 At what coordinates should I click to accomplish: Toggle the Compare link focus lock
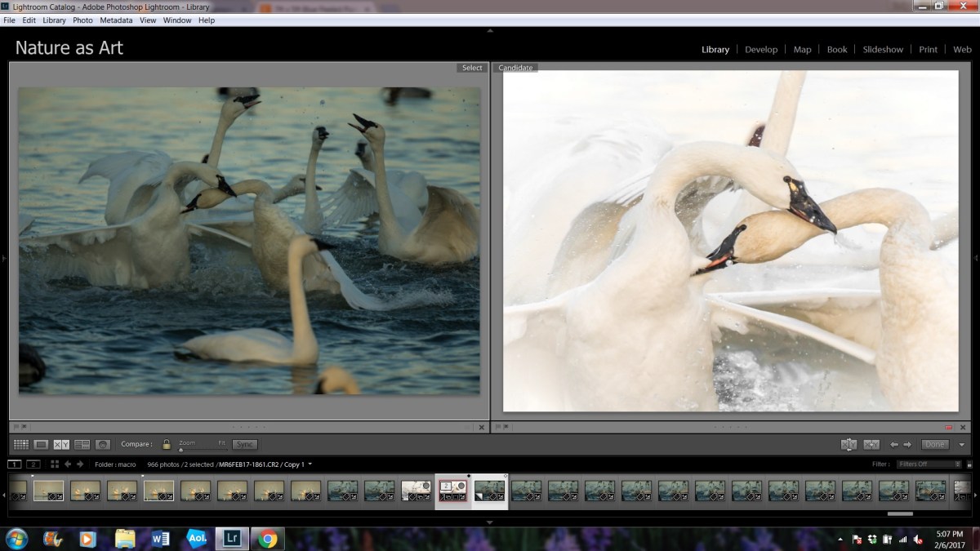167,445
